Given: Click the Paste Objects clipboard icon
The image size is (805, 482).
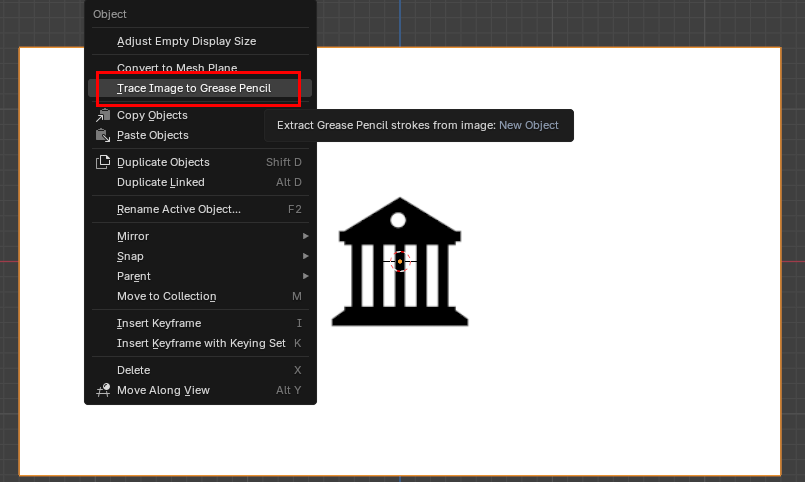Looking at the screenshot, I should pos(102,135).
